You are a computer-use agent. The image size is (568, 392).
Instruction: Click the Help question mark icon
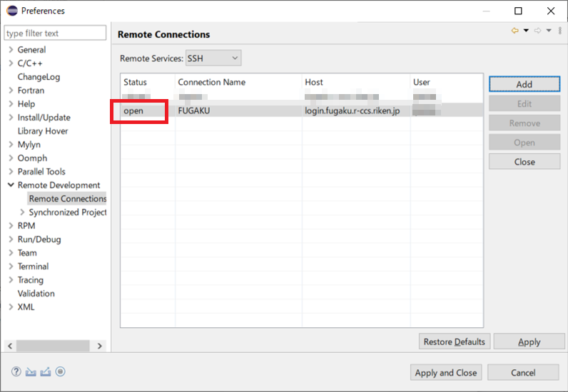(16, 371)
